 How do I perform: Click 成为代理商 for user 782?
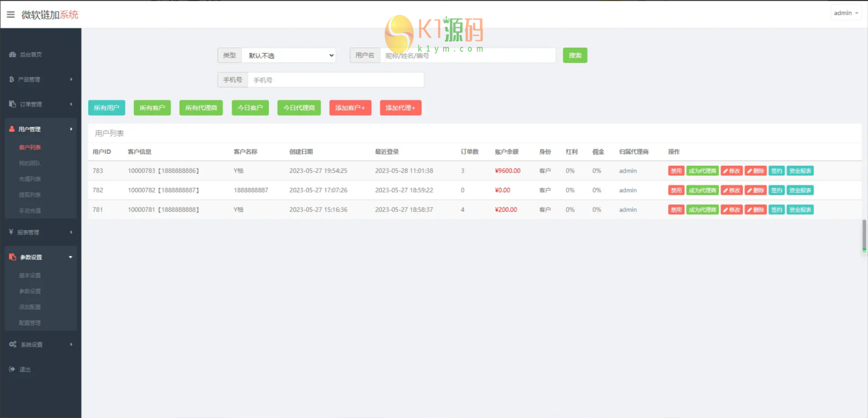702,190
